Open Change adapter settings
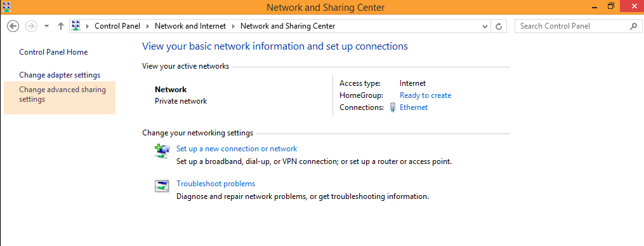644x246 pixels. [60, 75]
